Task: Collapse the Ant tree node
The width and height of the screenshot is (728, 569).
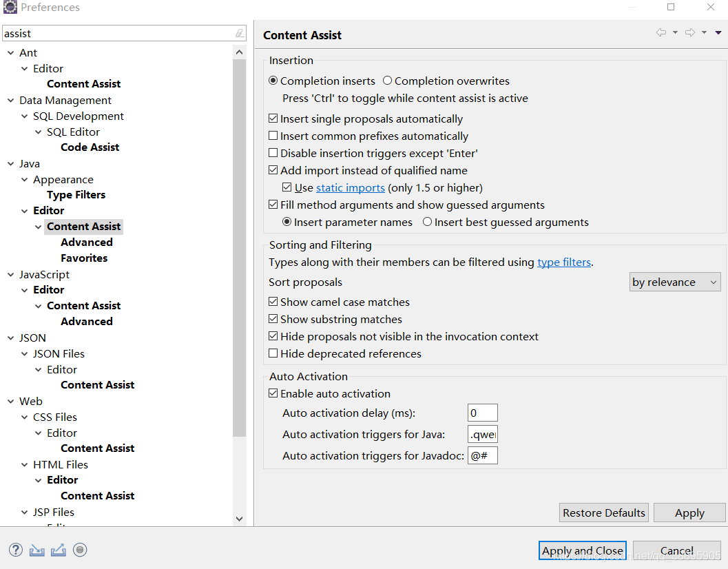Action: pos(11,53)
